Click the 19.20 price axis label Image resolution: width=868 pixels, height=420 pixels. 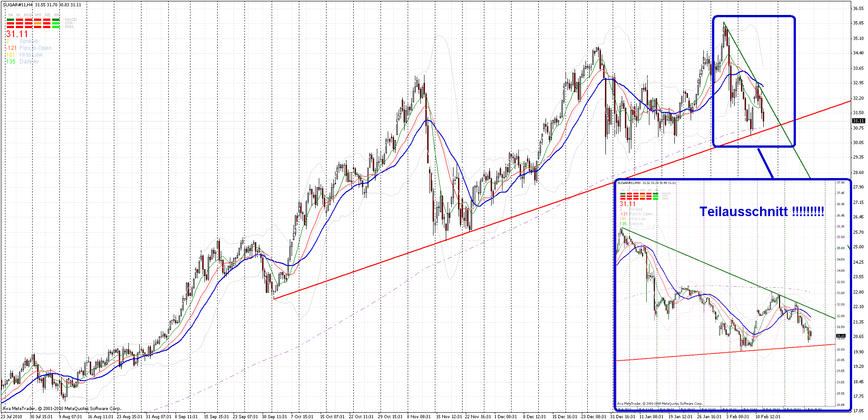click(x=858, y=367)
